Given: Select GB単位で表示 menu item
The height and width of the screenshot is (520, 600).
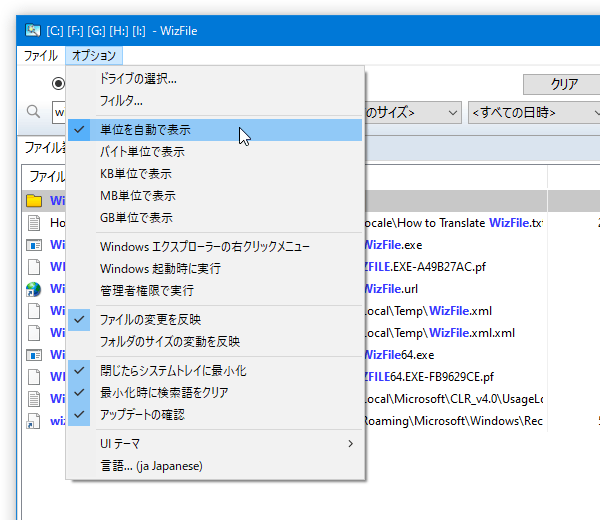Looking at the screenshot, I should [x=215, y=218].
